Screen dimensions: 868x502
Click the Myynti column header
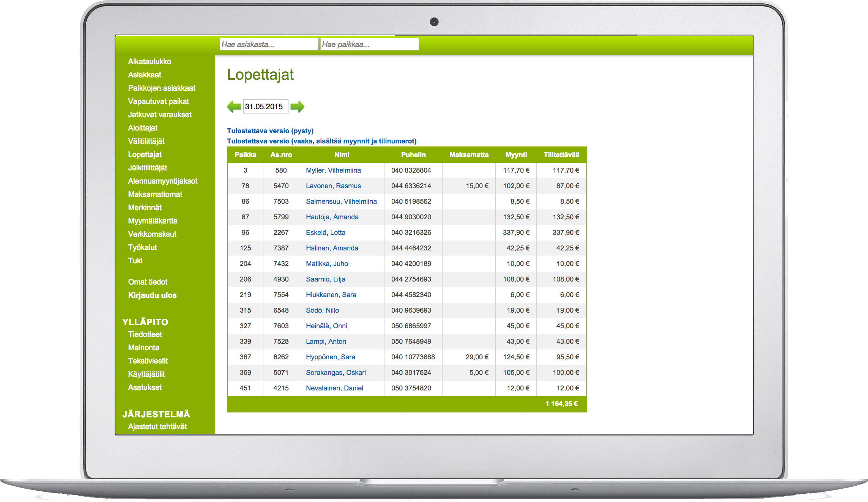click(x=516, y=155)
